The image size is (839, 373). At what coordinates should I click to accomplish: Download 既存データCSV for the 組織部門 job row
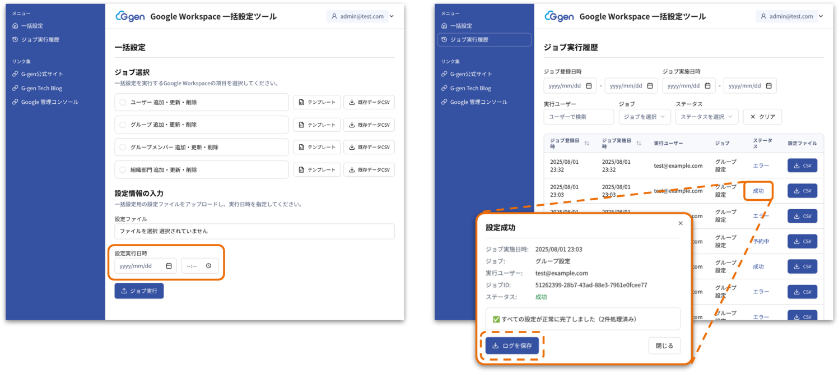click(369, 170)
